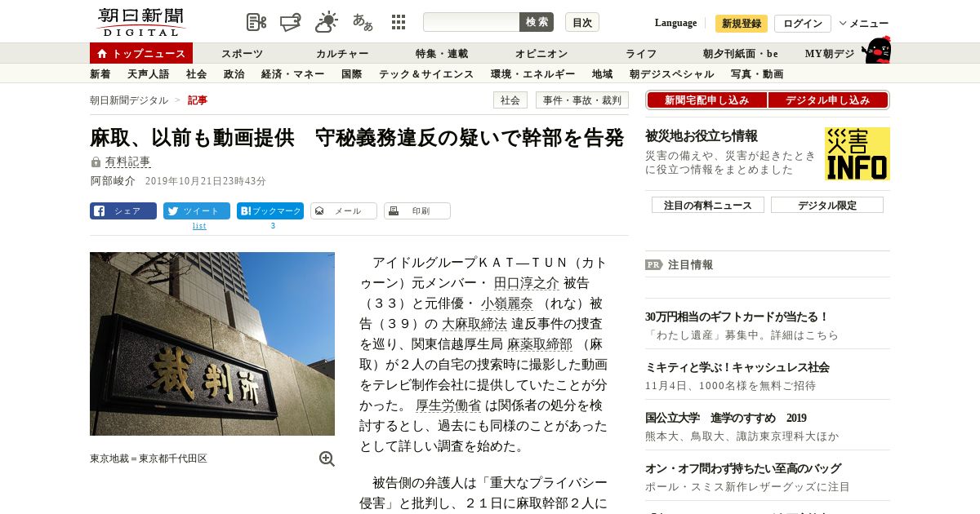Open the weather sun-cloud icon
The height and width of the screenshot is (514, 980).
[327, 22]
